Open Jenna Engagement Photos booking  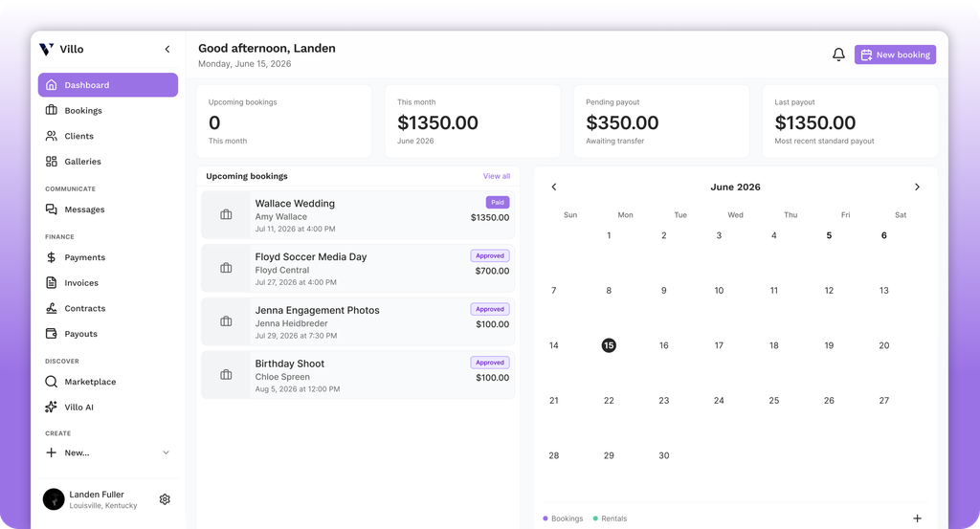pyautogui.click(x=358, y=321)
